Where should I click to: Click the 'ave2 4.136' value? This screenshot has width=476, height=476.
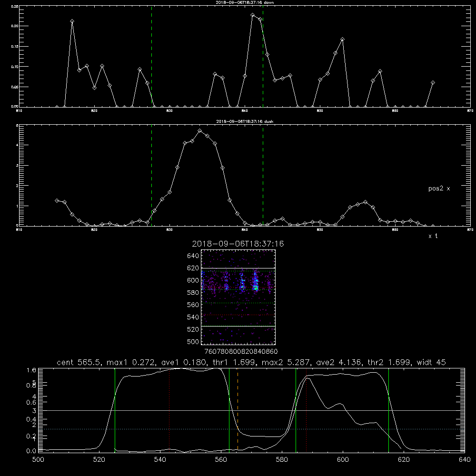[338, 362]
